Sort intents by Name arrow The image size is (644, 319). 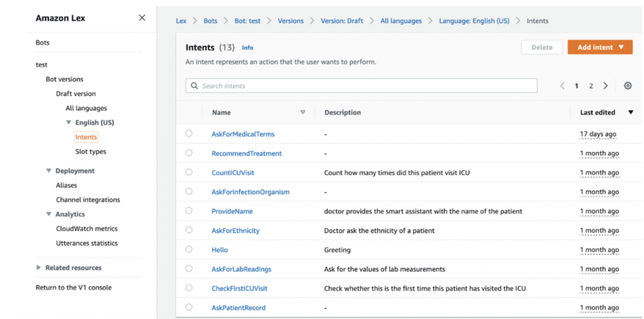pyautogui.click(x=303, y=112)
